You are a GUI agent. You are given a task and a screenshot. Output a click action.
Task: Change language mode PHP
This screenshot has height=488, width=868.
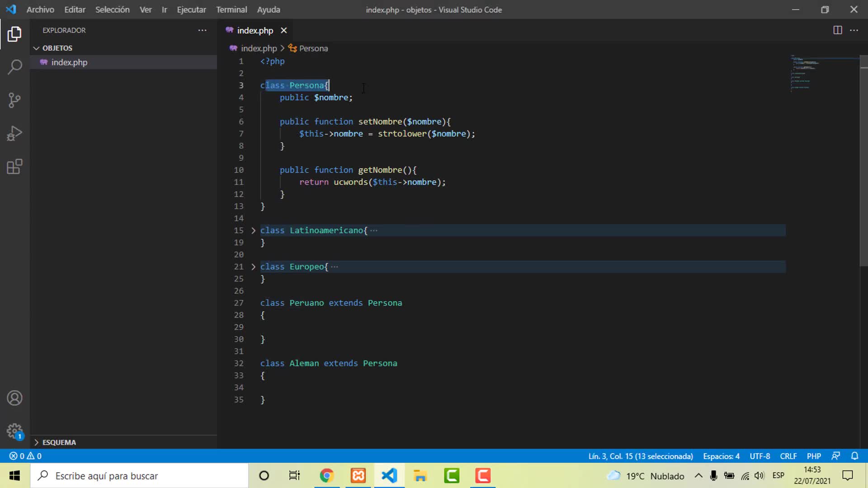[814, 456]
